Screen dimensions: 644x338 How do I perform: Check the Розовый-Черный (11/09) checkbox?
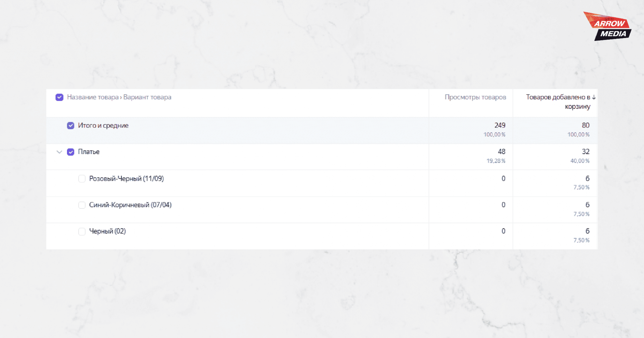tap(82, 179)
